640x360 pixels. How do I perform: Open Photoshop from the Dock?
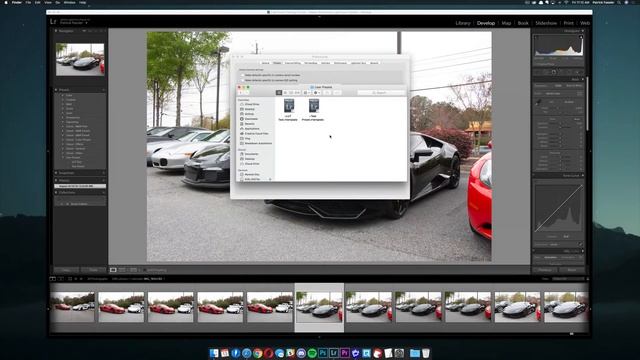pyautogui.click(x=323, y=353)
